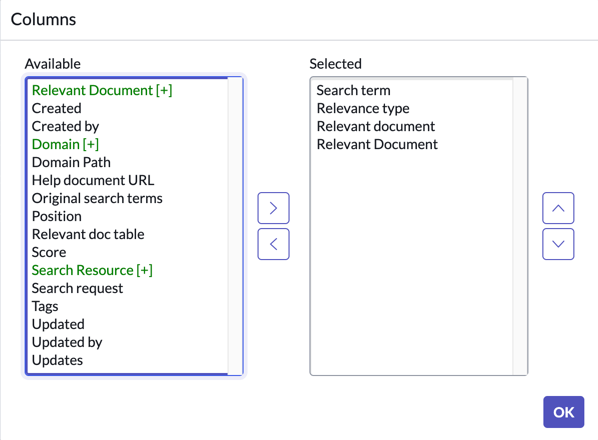Select Relevant doc table column
Screen dimensions: 598x440
88,234
